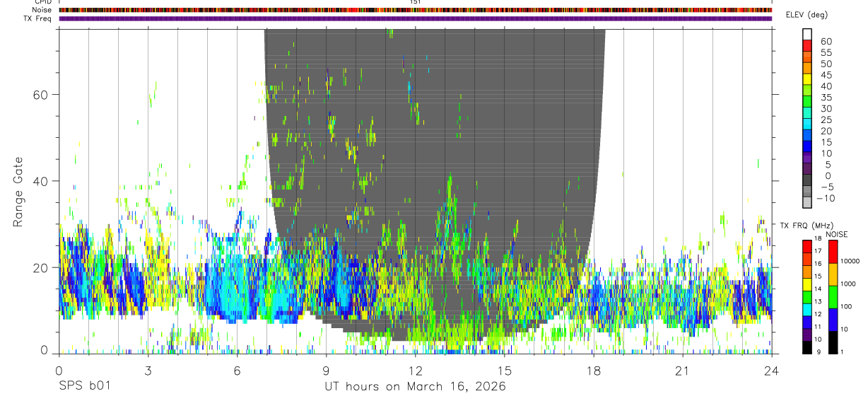Click the red top segment of NOISE colorbar
Image resolution: width=868 pixels, height=401 pixels.
[833, 252]
